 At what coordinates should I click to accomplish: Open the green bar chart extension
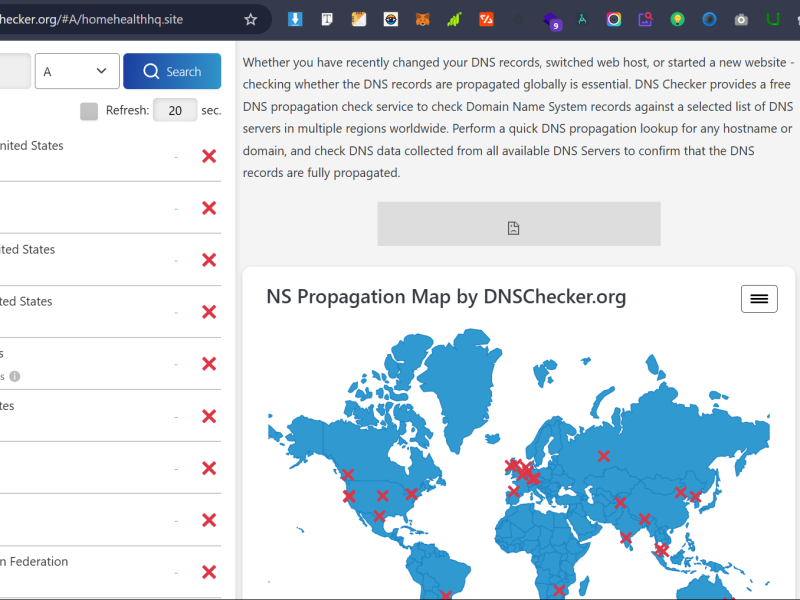click(454, 19)
